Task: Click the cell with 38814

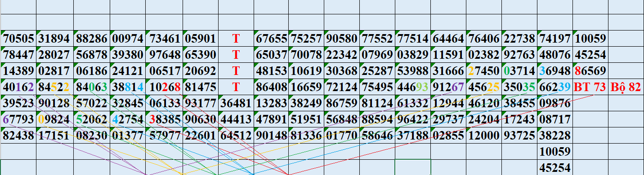Action: (x=128, y=87)
